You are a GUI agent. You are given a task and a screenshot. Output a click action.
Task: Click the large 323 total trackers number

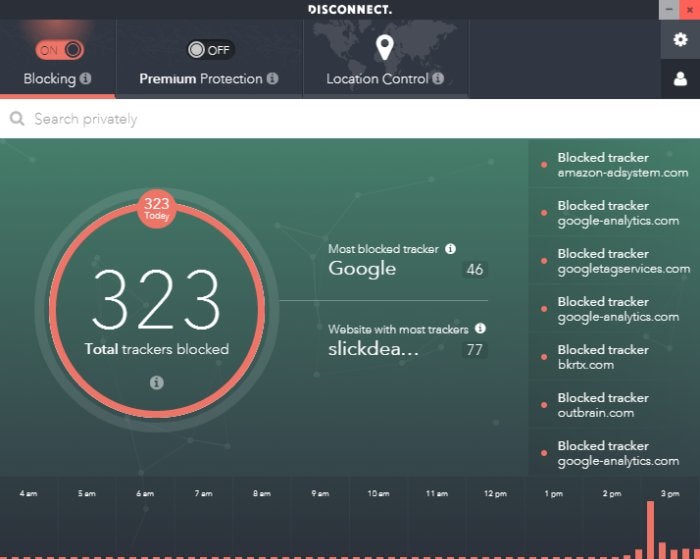click(x=156, y=300)
